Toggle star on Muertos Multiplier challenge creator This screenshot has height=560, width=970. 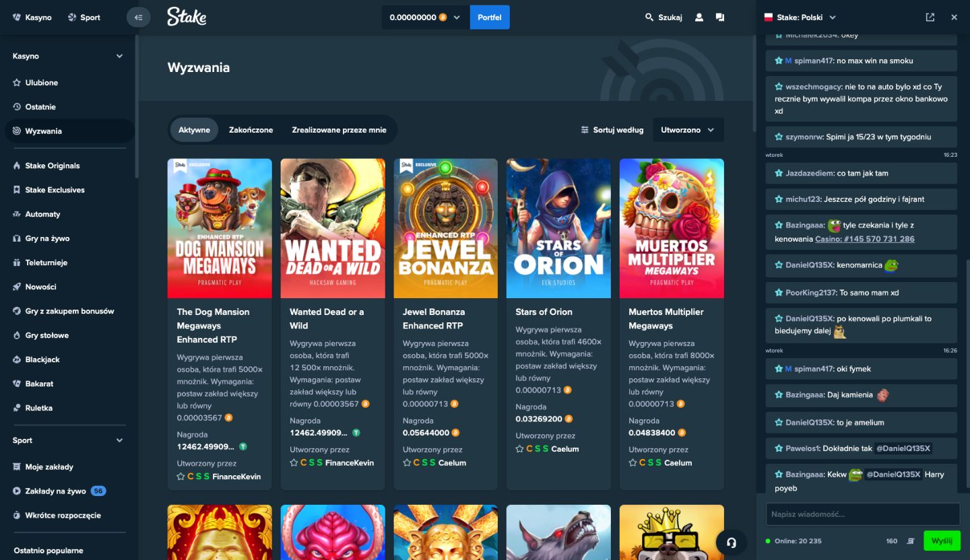[x=633, y=463]
